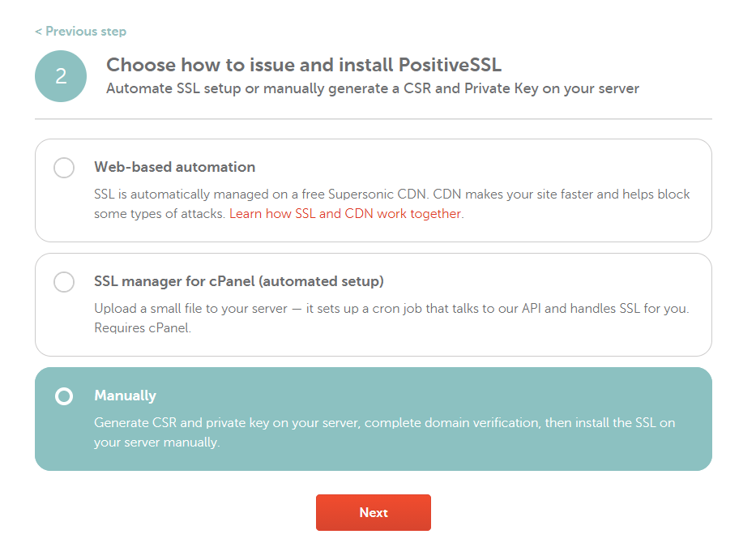This screenshot has width=756, height=543.
Task: Click the Automate SSL setup subtitle text
Action: [x=373, y=88]
